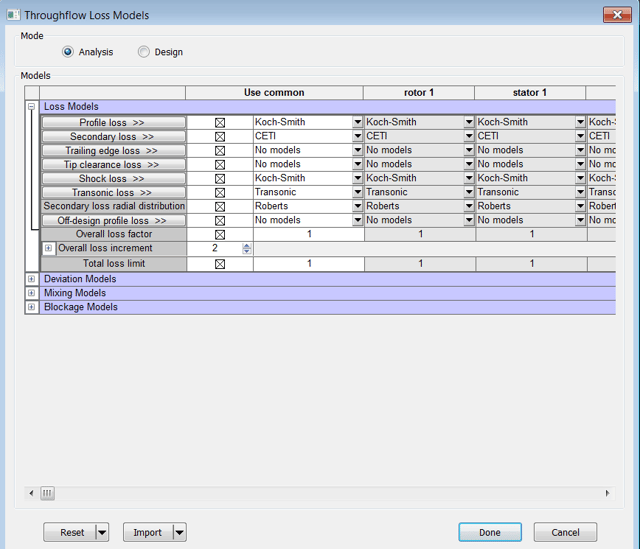Expand the Deviation Models section
Viewport: 640px width, 549px height.
coord(32,279)
